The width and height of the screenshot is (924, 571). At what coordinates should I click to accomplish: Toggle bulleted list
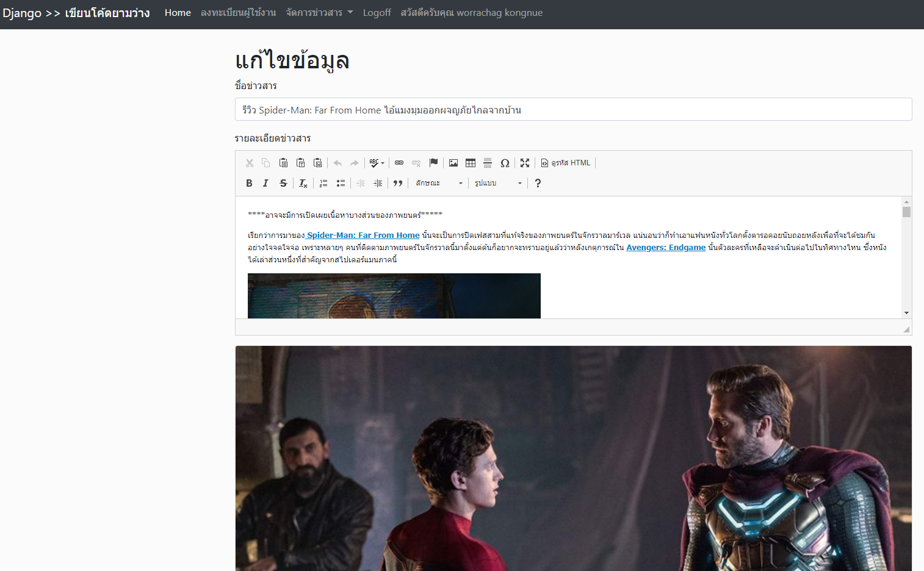pyautogui.click(x=341, y=183)
